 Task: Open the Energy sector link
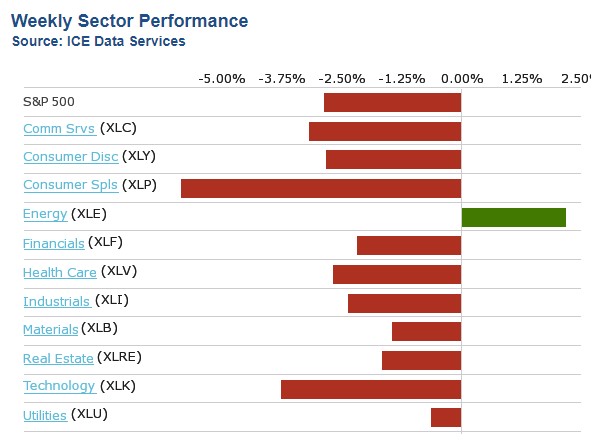coord(45,214)
